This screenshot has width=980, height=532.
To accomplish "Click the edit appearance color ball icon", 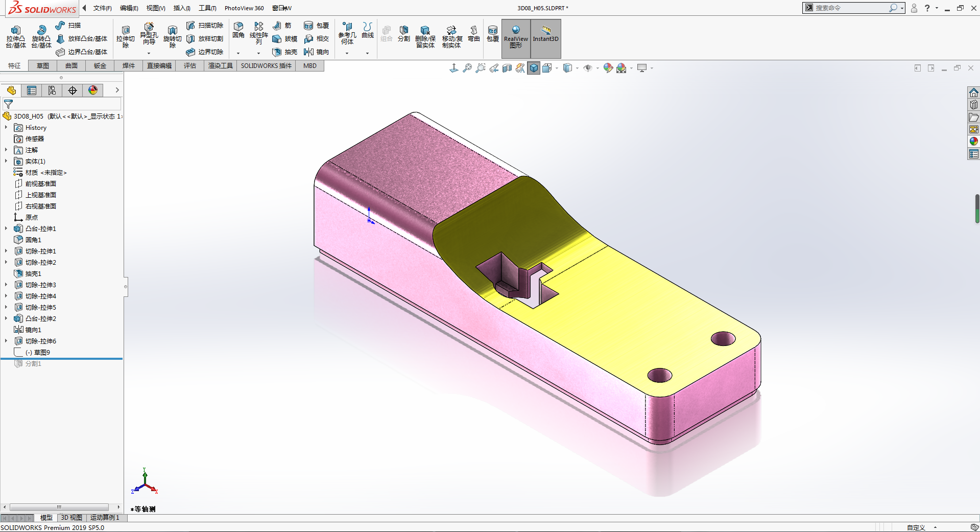I will click(608, 68).
